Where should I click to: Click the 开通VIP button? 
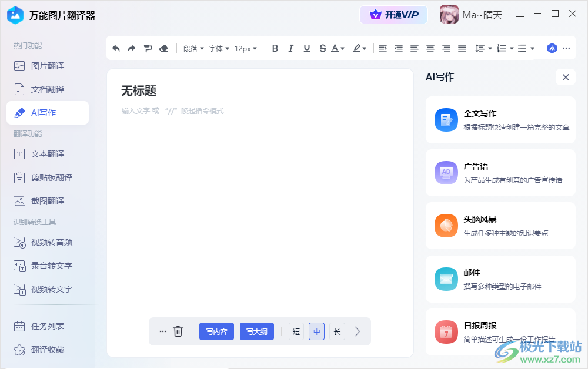tap(393, 14)
